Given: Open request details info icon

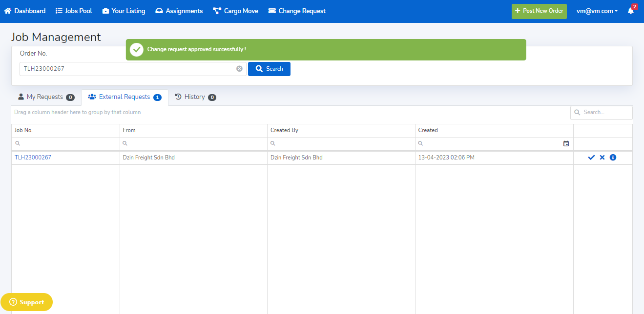Looking at the screenshot, I should tap(613, 157).
